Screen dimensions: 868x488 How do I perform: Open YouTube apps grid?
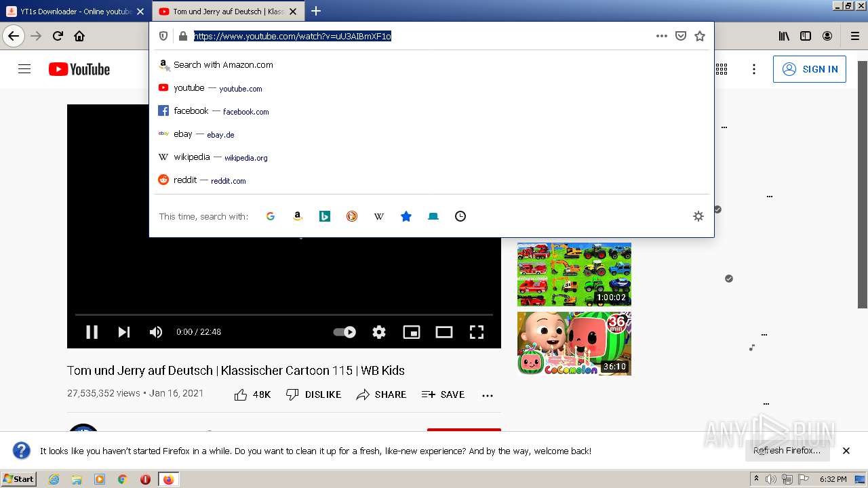722,69
